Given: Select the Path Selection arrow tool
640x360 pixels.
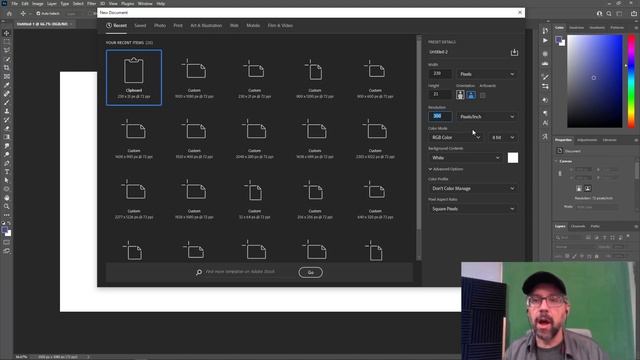Looking at the screenshot, I should click(x=7, y=180).
